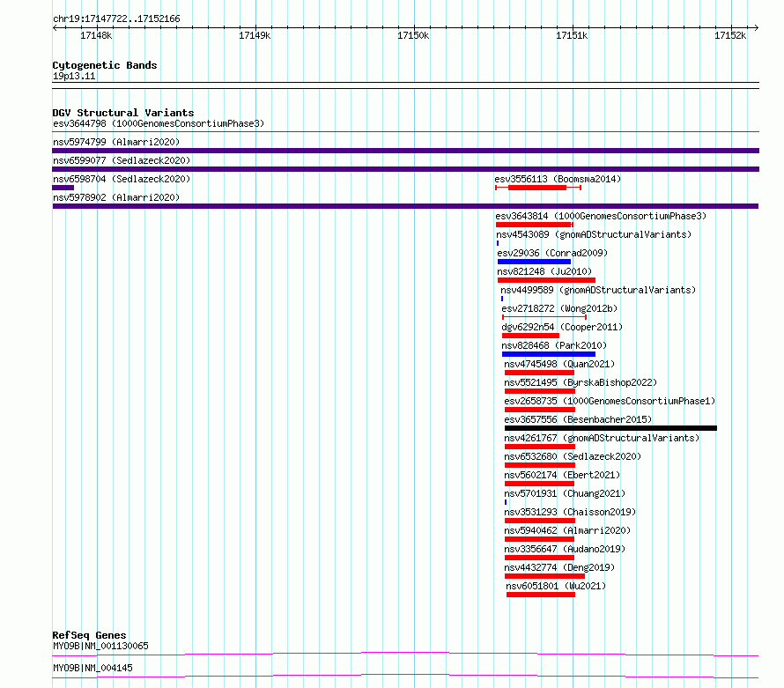The width and height of the screenshot is (784, 688).
Task: Click nsv5521495 (ByrskaBishop2022) label
Action: click(581, 382)
